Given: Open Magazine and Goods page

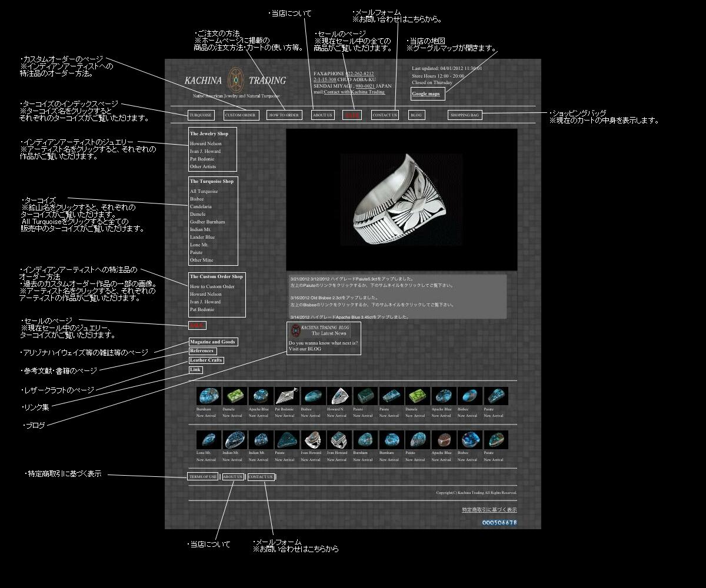Looking at the screenshot, I should click(212, 342).
